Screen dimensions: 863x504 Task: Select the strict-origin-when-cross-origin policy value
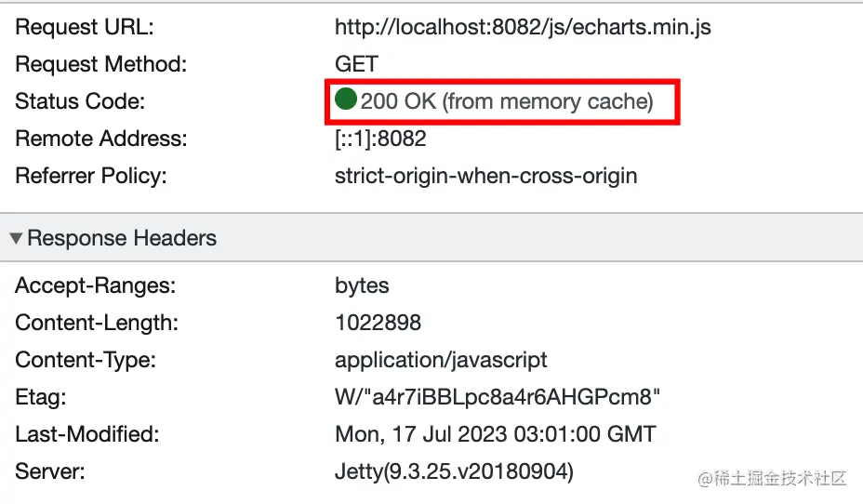pyautogui.click(x=485, y=176)
